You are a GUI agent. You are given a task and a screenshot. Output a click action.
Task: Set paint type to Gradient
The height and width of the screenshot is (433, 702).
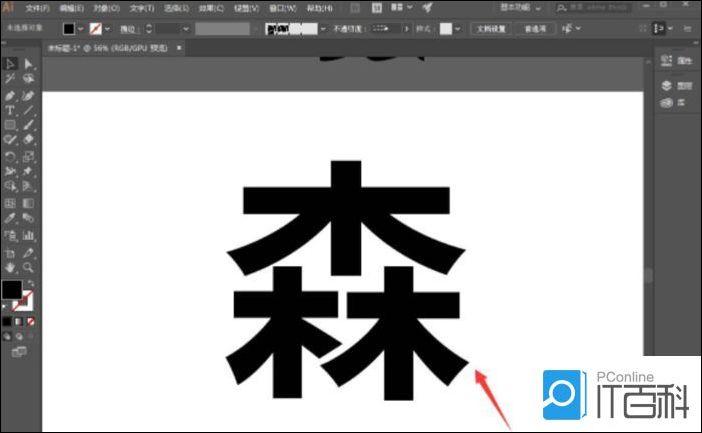(19, 322)
